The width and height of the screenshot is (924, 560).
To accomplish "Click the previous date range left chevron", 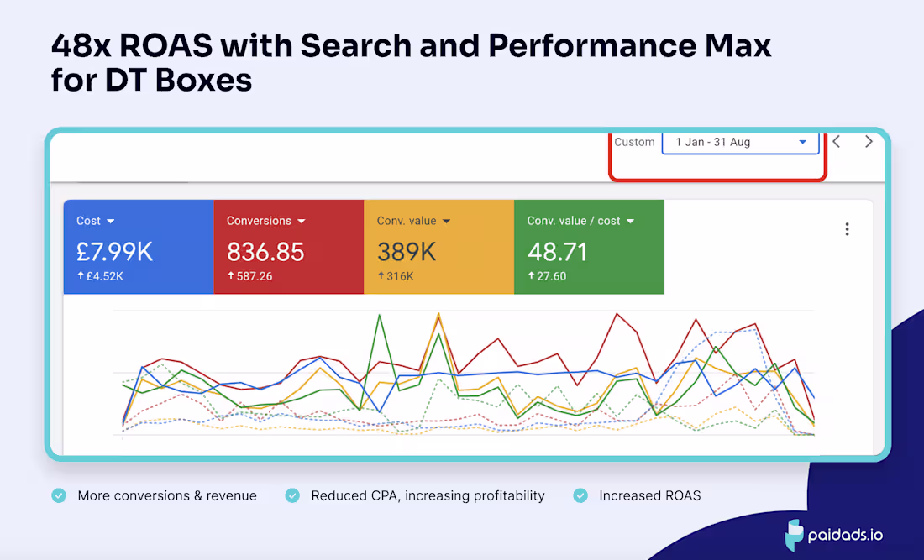I will 836,141.
